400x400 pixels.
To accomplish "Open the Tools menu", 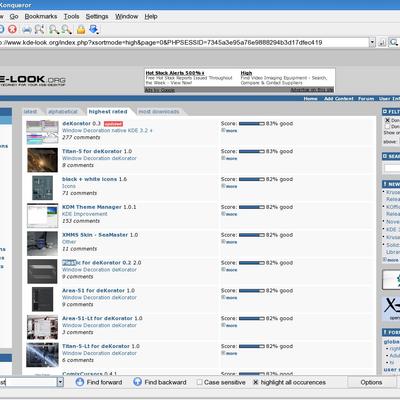I will [71, 16].
